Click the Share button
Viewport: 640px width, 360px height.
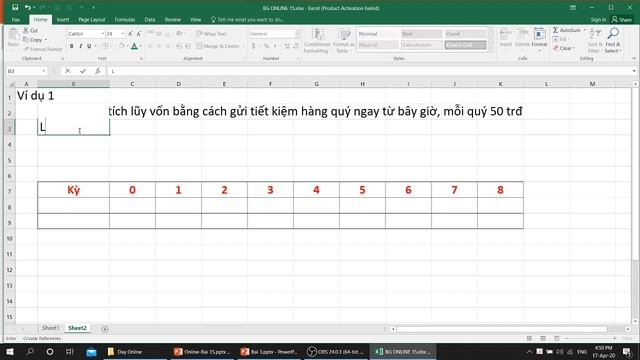point(622,20)
